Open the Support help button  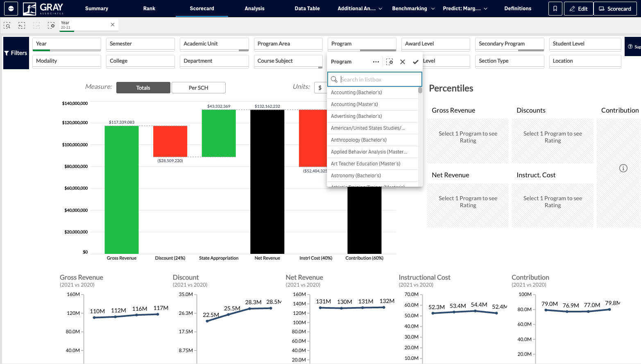point(633,47)
